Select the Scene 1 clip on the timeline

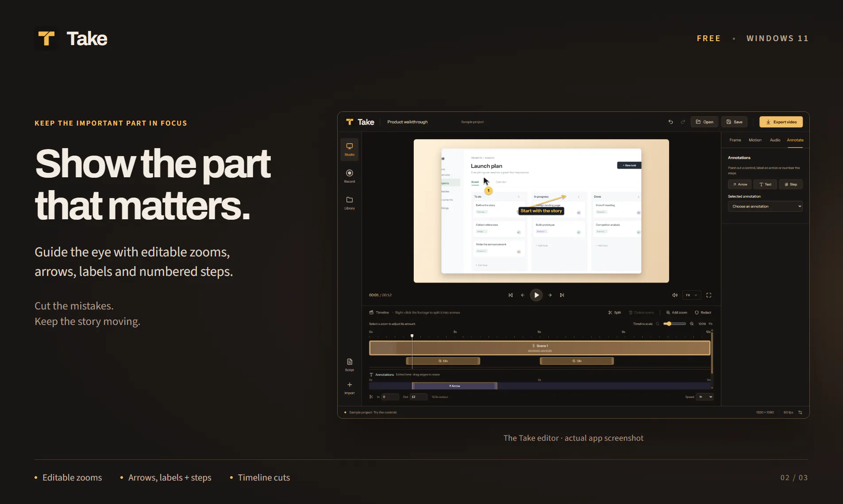click(539, 348)
